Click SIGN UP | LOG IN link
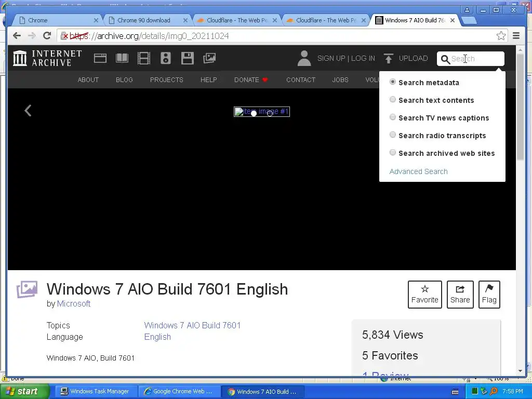The height and width of the screenshot is (399, 532). coord(346,58)
